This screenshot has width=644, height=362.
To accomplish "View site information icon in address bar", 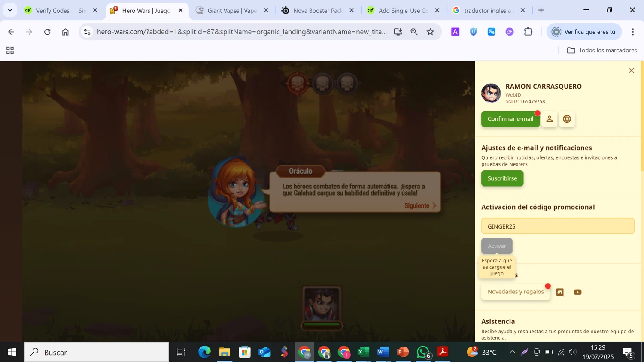I will (87, 32).
